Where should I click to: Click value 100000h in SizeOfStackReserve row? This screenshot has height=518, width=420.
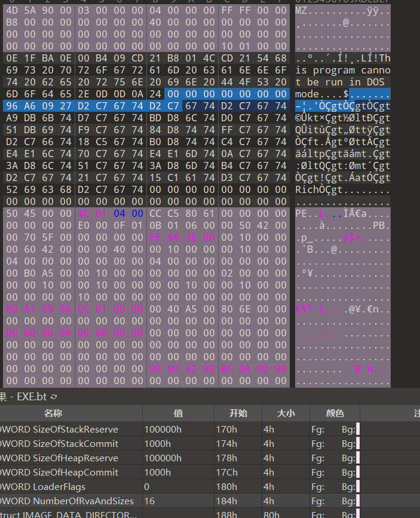click(163, 429)
